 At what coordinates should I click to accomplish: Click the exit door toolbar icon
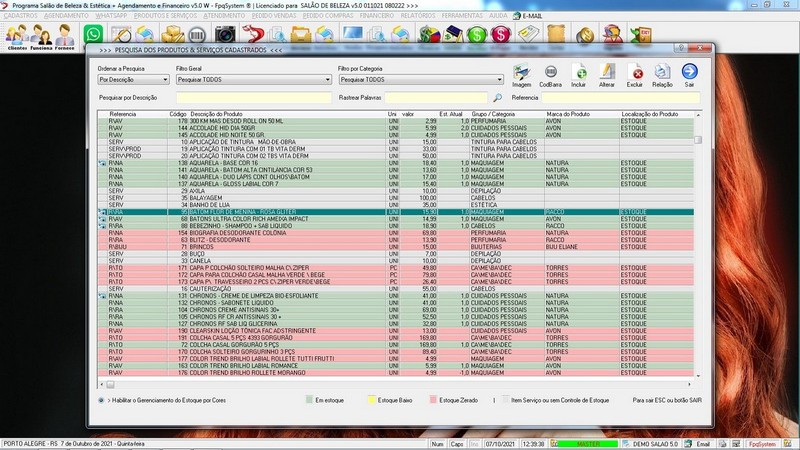tap(641, 35)
